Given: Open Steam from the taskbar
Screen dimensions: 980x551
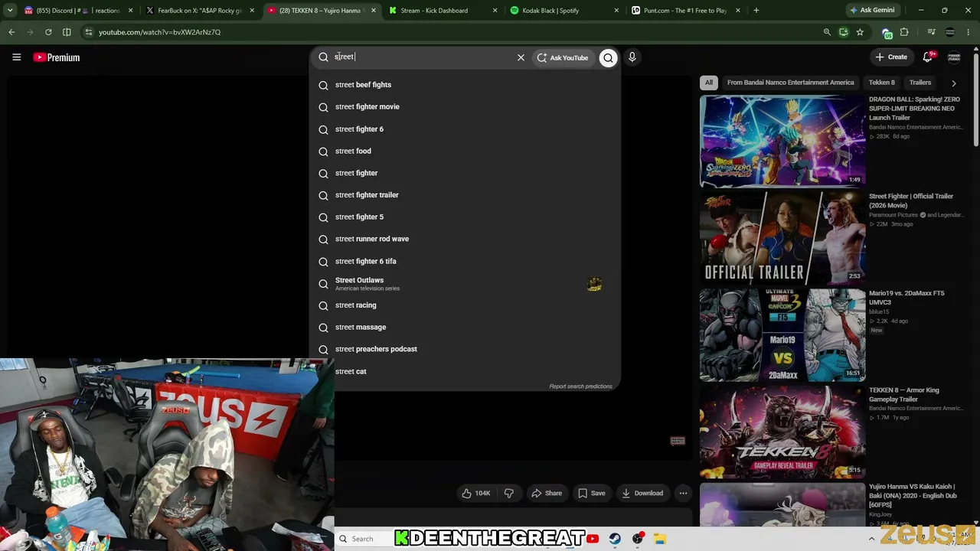Looking at the screenshot, I should pyautogui.click(x=615, y=539).
